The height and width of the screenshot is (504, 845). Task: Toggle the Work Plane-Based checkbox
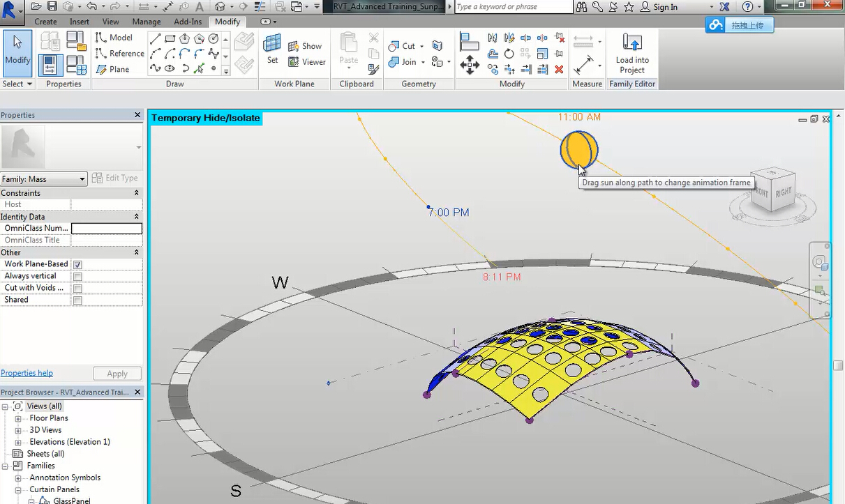[77, 265]
